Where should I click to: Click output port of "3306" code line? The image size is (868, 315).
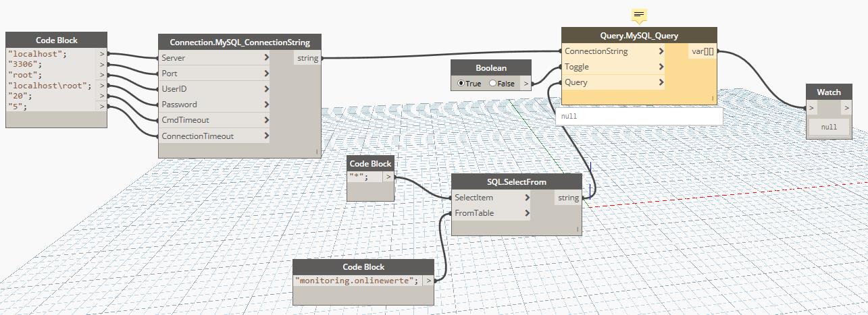click(x=102, y=64)
